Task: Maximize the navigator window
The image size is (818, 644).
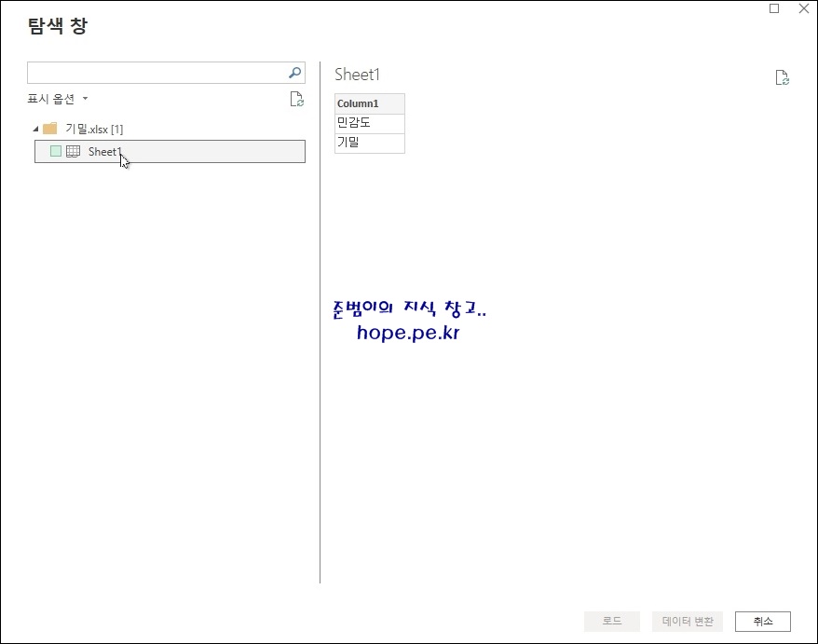Action: pyautogui.click(x=774, y=8)
